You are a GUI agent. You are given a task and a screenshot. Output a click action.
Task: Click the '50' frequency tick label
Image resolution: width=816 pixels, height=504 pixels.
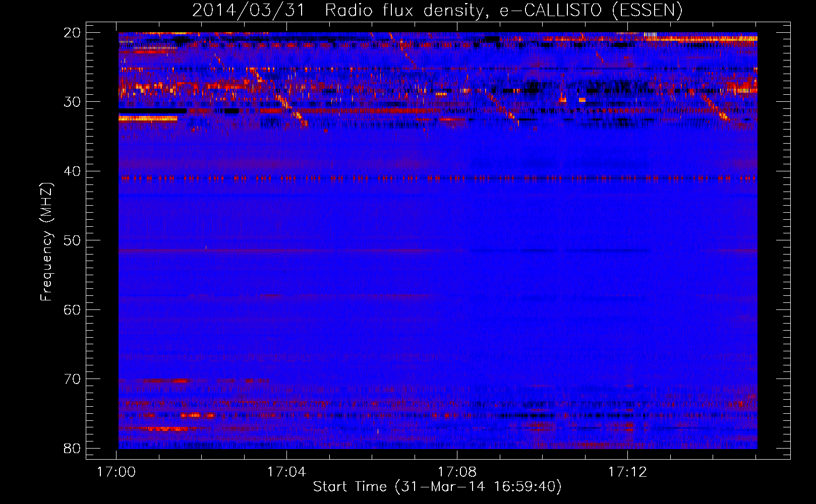tap(72, 240)
